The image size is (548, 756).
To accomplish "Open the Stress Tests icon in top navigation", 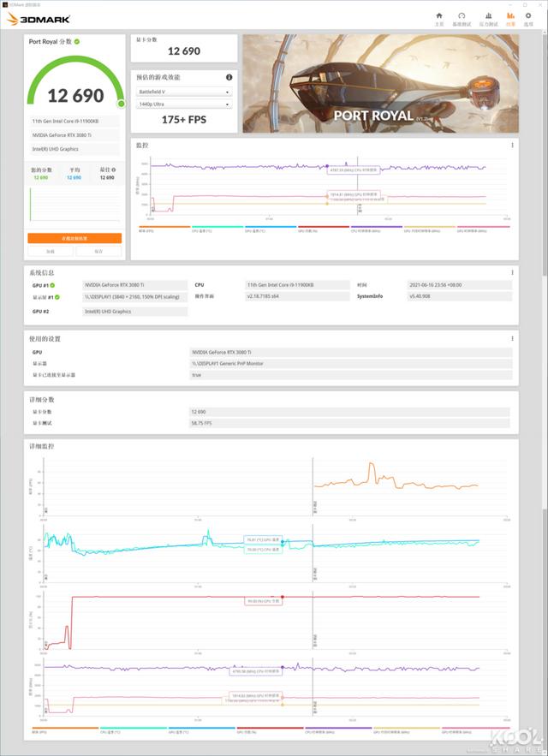I will (x=488, y=15).
